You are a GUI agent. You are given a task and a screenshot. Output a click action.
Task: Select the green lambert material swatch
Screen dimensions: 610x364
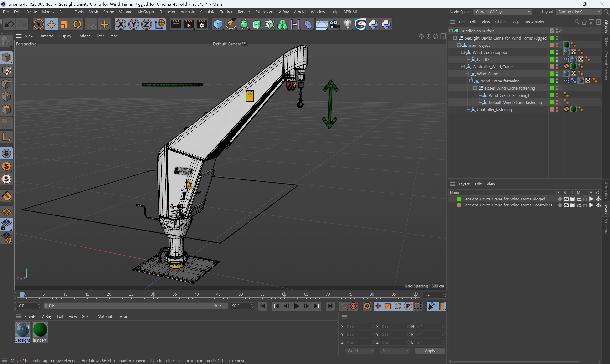(x=40, y=330)
